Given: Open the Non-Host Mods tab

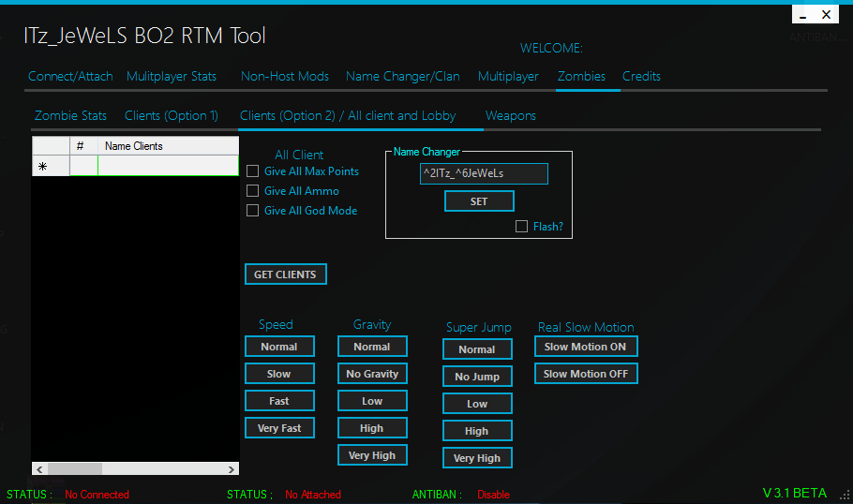Looking at the screenshot, I should [x=285, y=76].
